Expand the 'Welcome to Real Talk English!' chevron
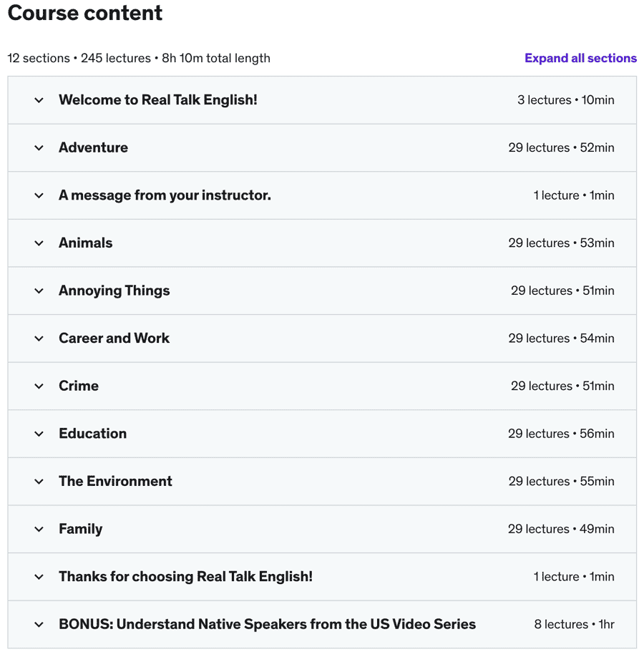The image size is (644, 657). [x=39, y=100]
